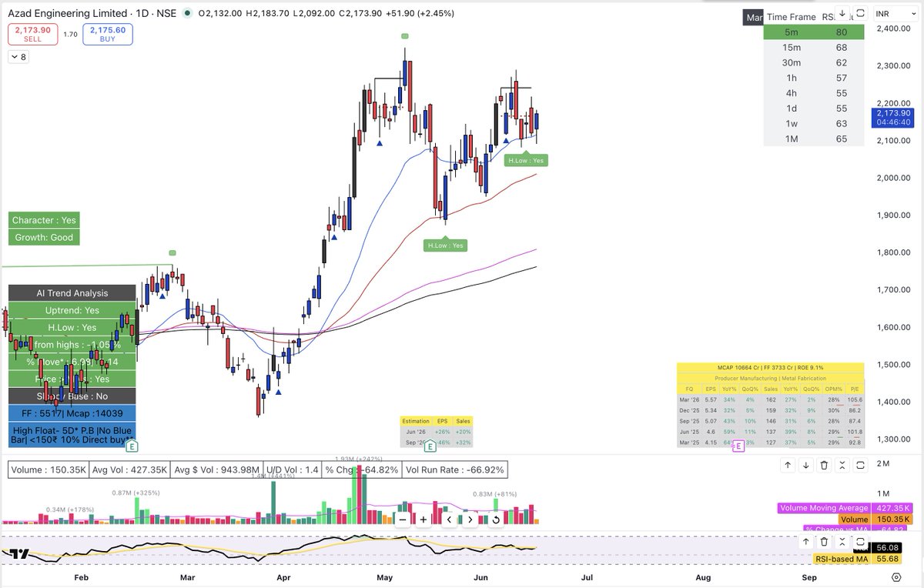Click the 'MCAP 10664 Cr' fundamentals header
The image size is (924, 588).
(x=771, y=368)
